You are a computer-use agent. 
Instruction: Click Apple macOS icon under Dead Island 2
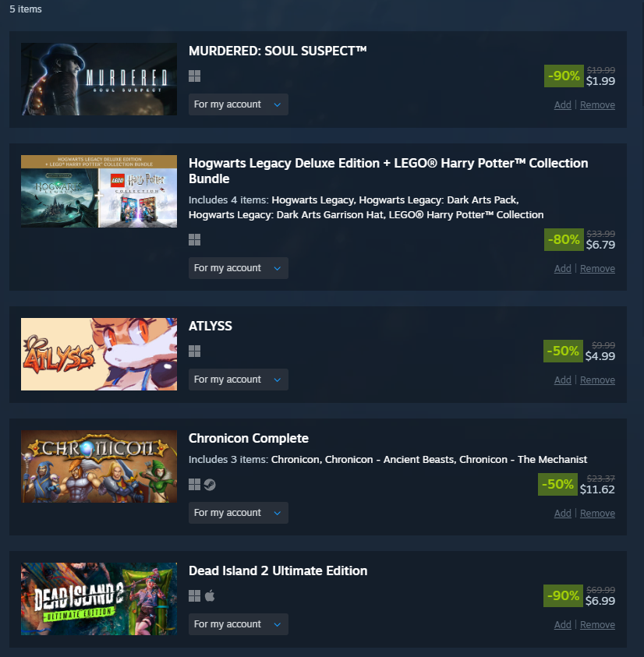tap(210, 596)
